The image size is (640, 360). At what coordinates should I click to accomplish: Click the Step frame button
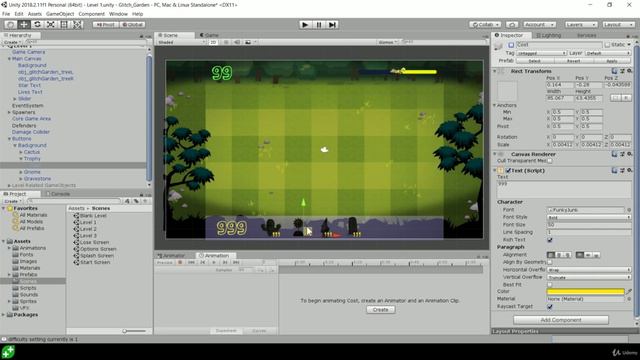332,24
